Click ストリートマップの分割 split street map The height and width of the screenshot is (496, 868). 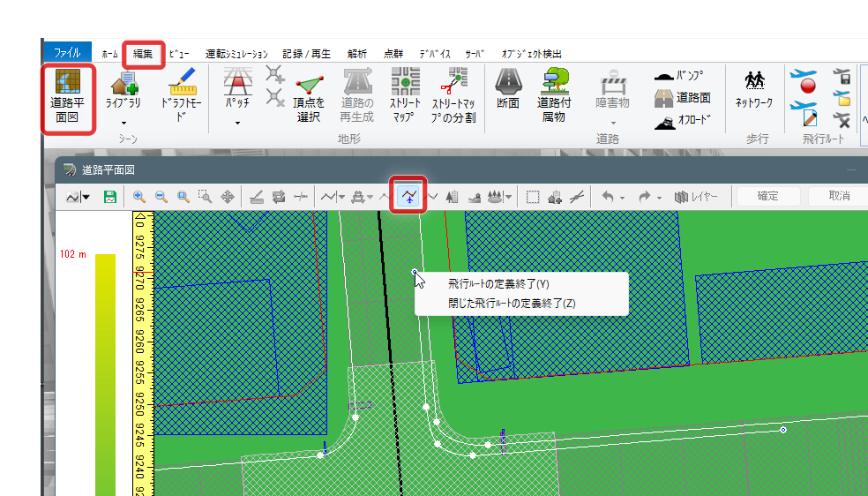coord(454,95)
